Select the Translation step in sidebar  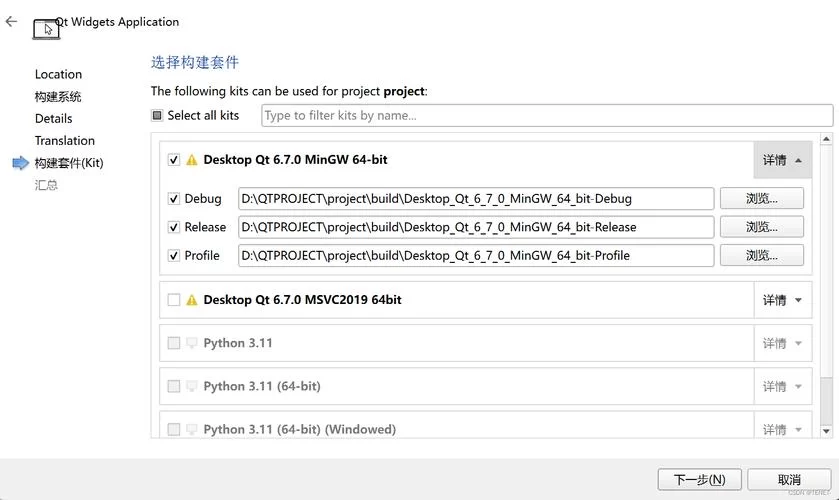click(x=64, y=141)
